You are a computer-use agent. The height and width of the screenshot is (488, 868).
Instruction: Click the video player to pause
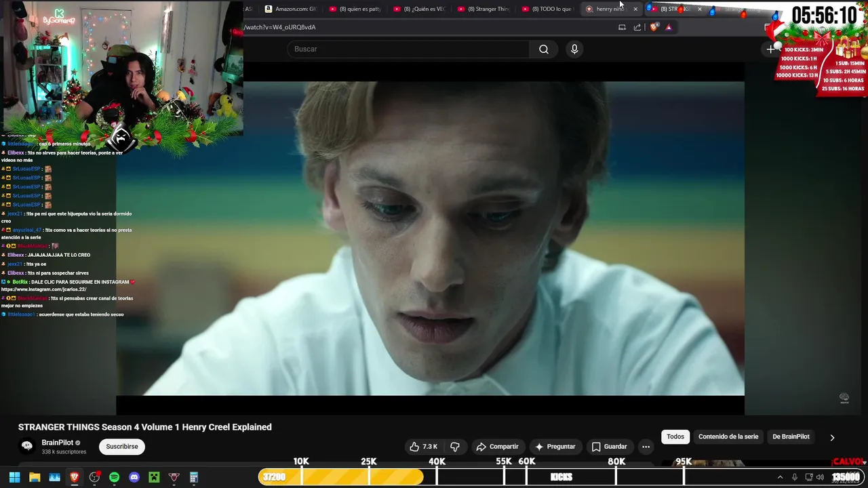click(x=430, y=239)
